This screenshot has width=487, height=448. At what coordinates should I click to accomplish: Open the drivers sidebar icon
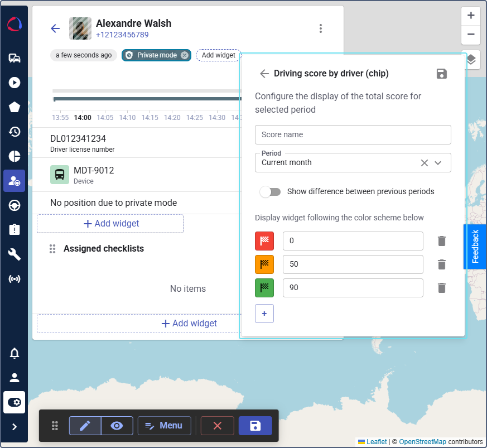(15, 181)
